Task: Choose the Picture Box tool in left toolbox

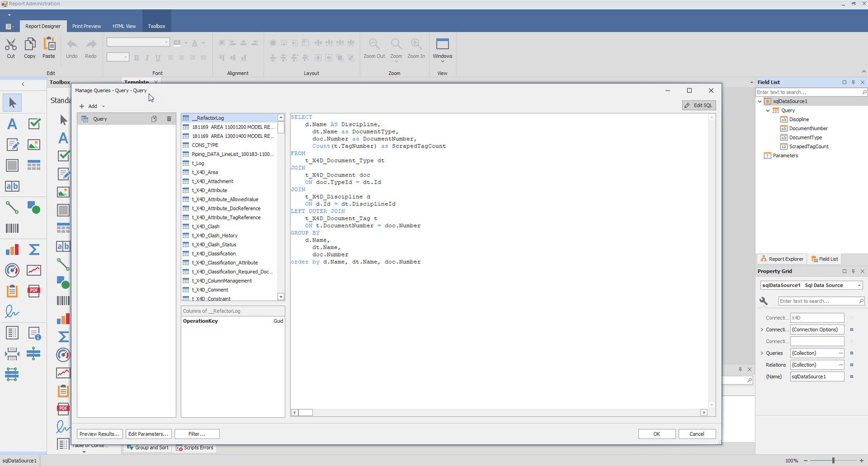Action: click(34, 145)
